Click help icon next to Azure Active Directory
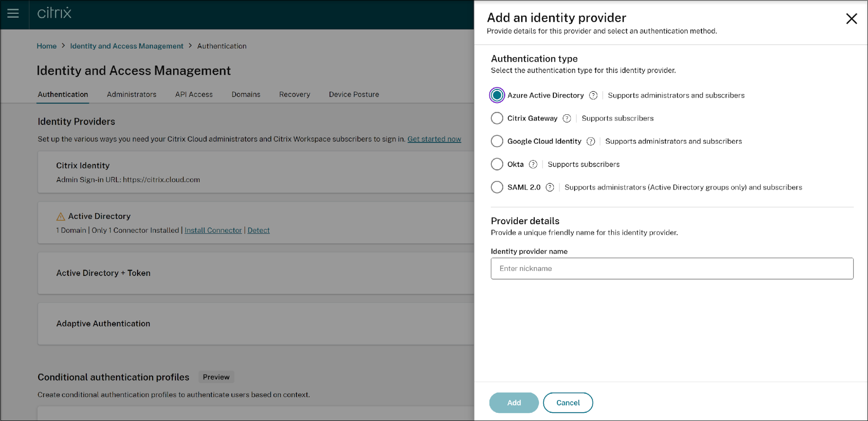This screenshot has height=421, width=868. coord(593,96)
